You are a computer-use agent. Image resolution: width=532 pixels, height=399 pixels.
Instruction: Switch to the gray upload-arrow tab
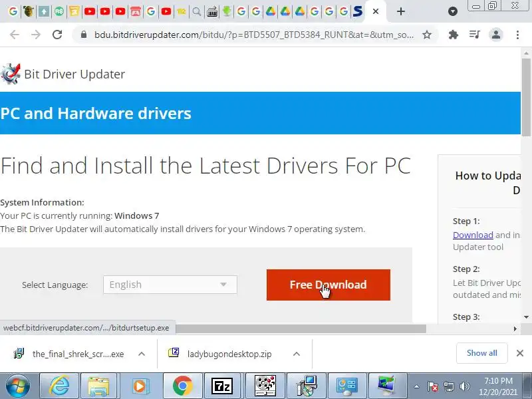(x=44, y=11)
